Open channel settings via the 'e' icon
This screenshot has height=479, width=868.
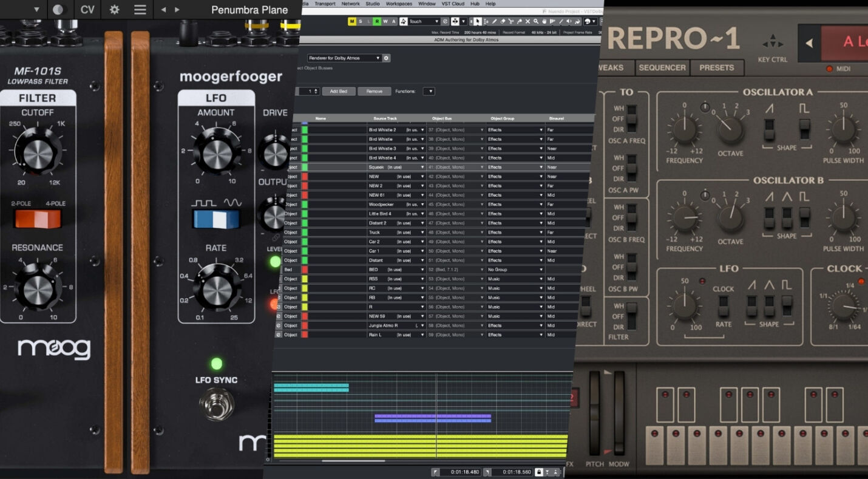pyautogui.click(x=445, y=21)
